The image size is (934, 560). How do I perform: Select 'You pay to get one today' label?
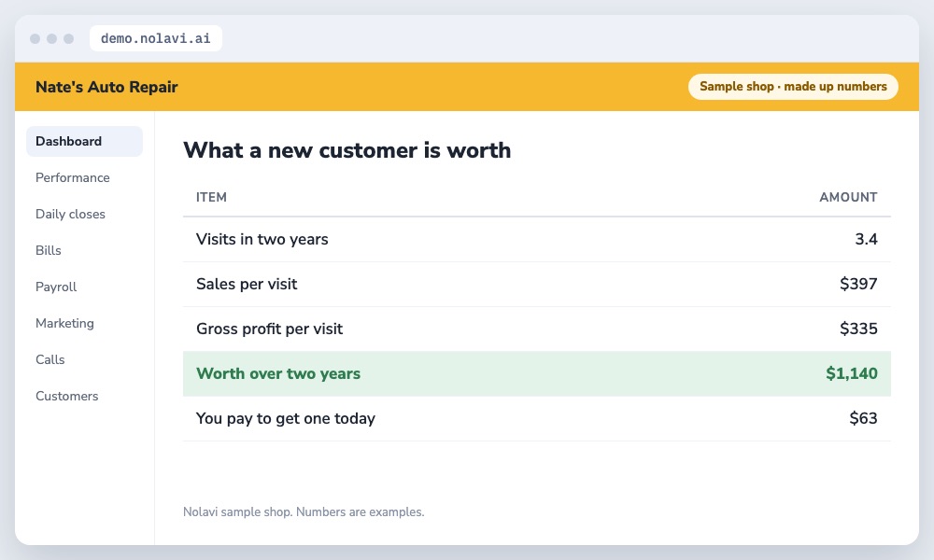point(285,418)
